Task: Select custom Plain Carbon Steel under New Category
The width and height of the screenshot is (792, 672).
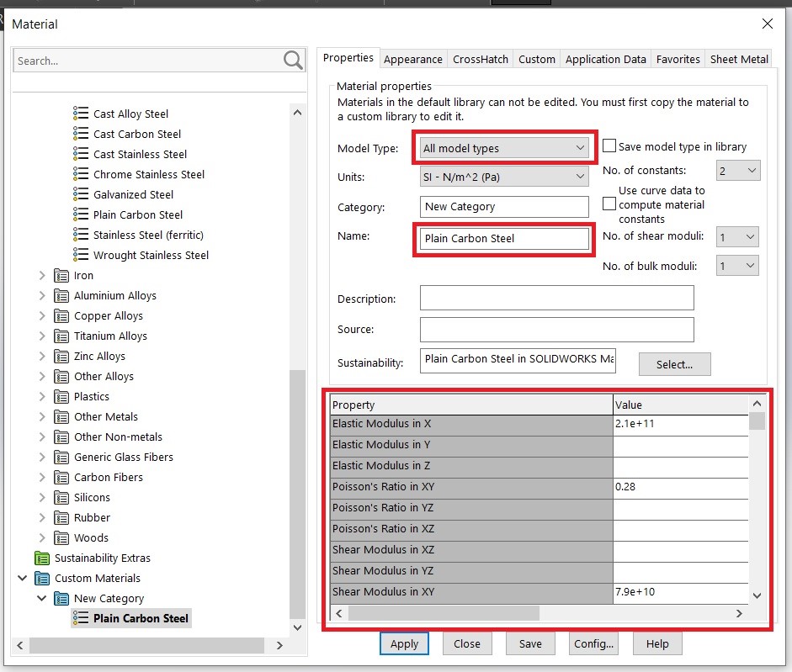Action: 131,618
